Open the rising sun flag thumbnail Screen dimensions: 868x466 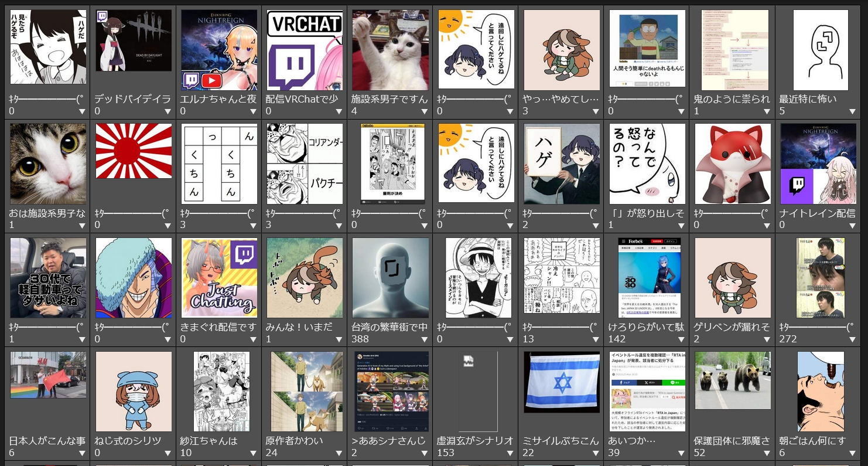coord(134,151)
